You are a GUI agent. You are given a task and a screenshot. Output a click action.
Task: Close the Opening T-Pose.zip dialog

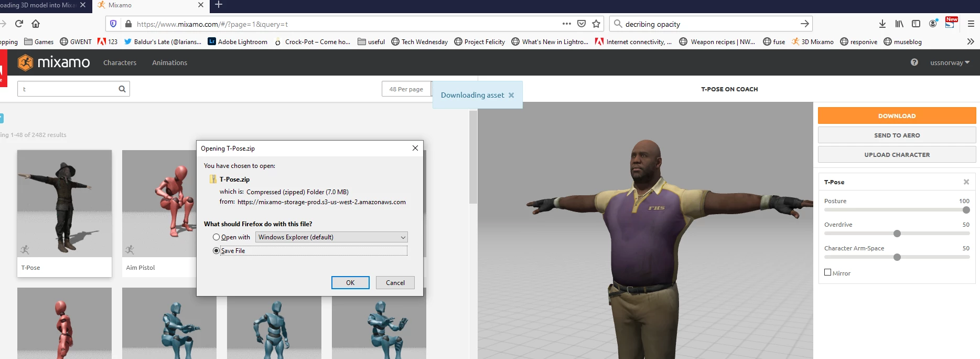pos(415,148)
